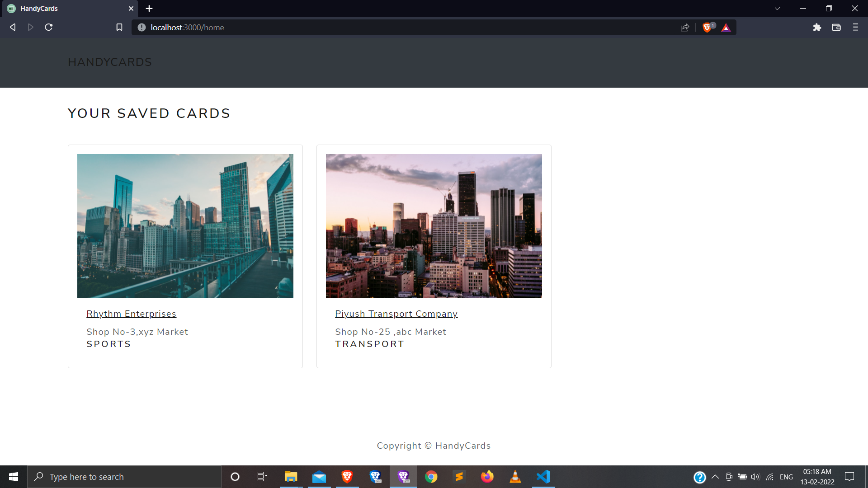Expand the tab search chevron
Image resolution: width=868 pixels, height=488 pixels.
777,9
